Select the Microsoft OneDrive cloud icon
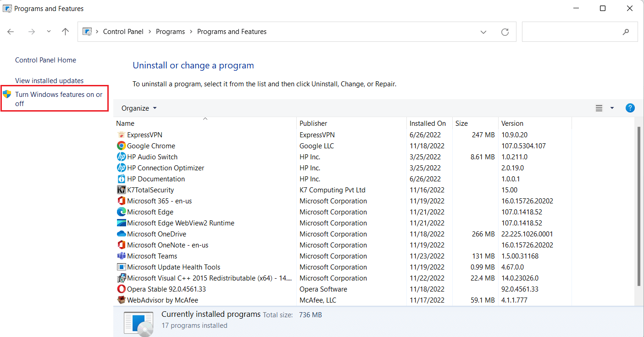The height and width of the screenshot is (337, 644). coord(121,234)
